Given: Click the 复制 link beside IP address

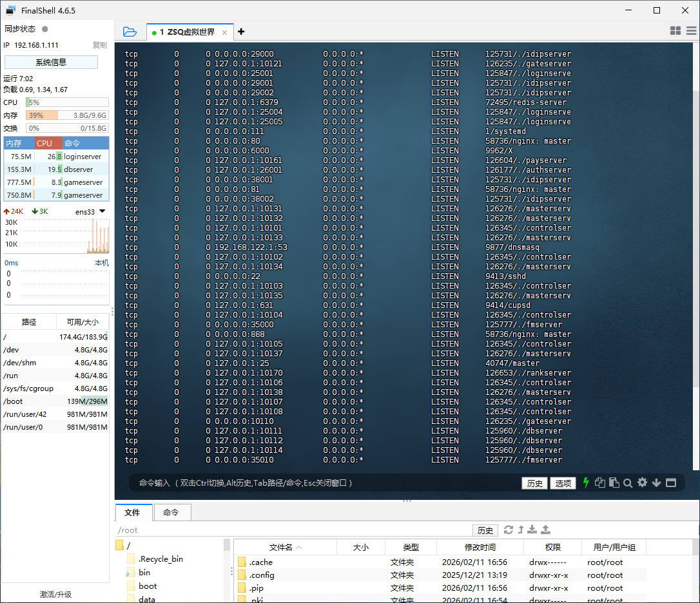Looking at the screenshot, I should click(x=99, y=45).
